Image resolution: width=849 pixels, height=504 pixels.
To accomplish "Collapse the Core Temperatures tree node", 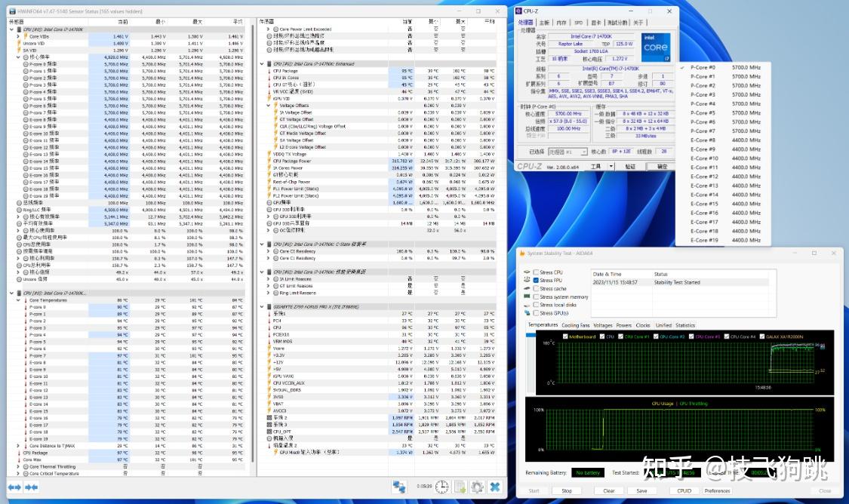I will click(x=18, y=300).
